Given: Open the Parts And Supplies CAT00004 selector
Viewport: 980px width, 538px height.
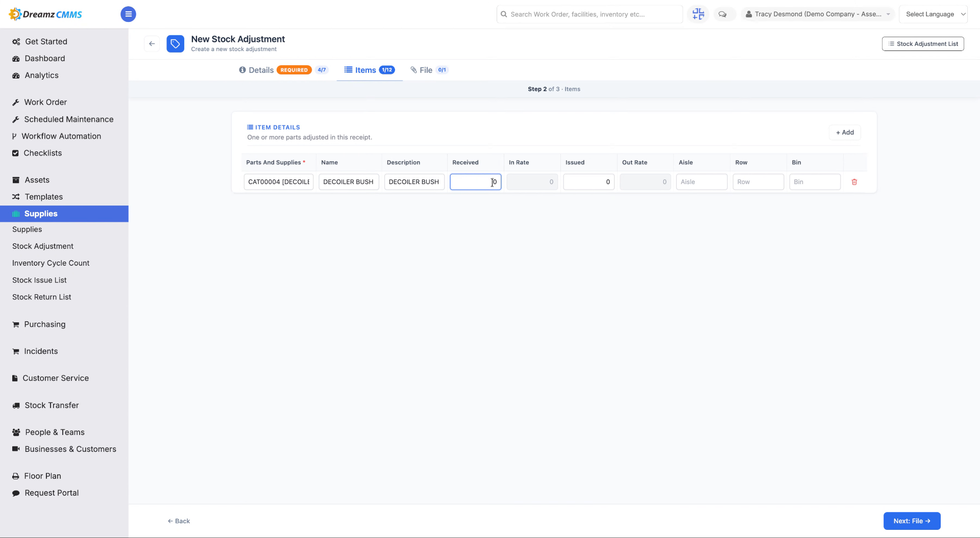Looking at the screenshot, I should click(x=279, y=182).
